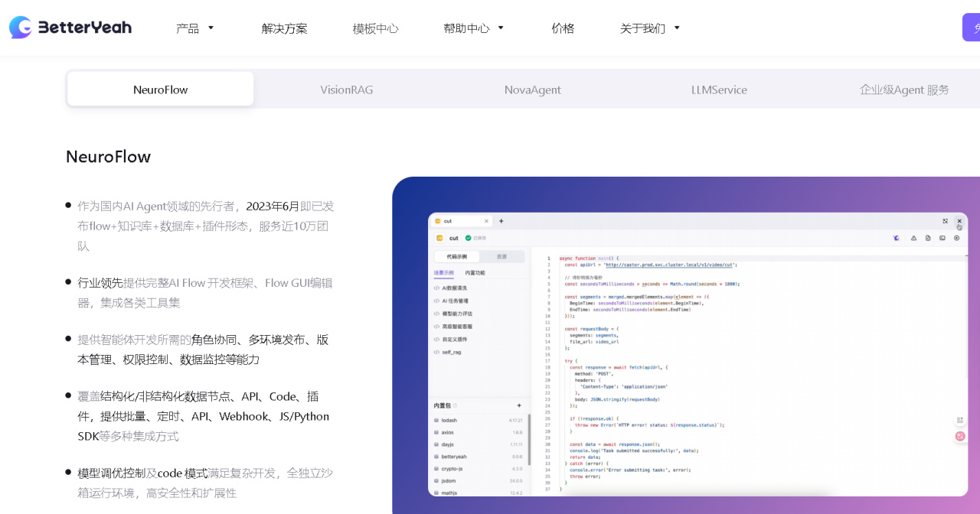Screen dimensions: 980x514
Task: Expand the 关于我们 dropdown arrow
Action: [677, 28]
